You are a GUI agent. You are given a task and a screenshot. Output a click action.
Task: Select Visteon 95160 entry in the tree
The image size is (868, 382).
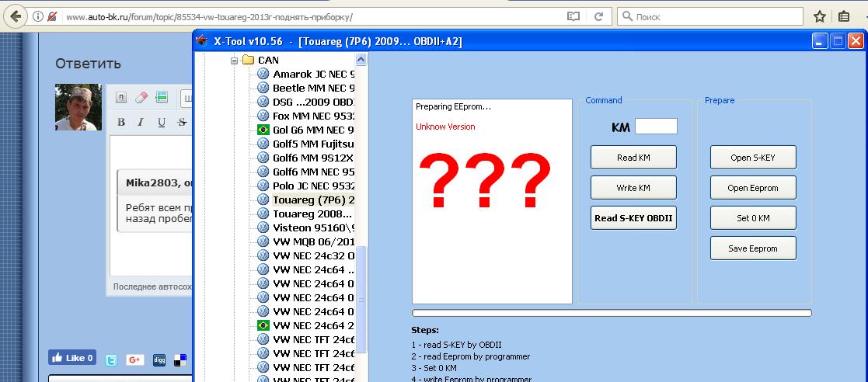click(313, 227)
